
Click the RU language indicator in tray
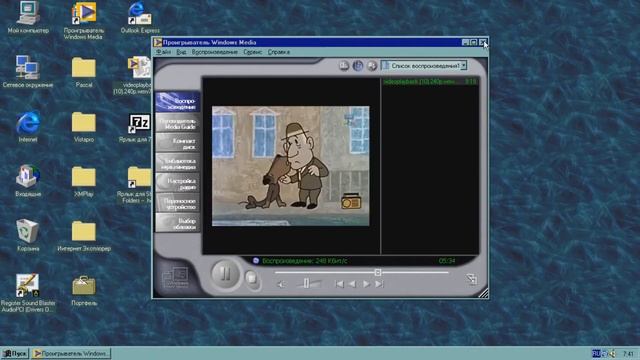(596, 353)
